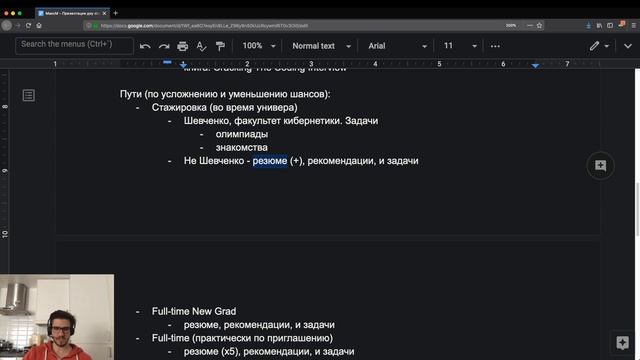Activate the Paint format roller icon
This screenshot has height=360, width=640.
(x=220, y=46)
